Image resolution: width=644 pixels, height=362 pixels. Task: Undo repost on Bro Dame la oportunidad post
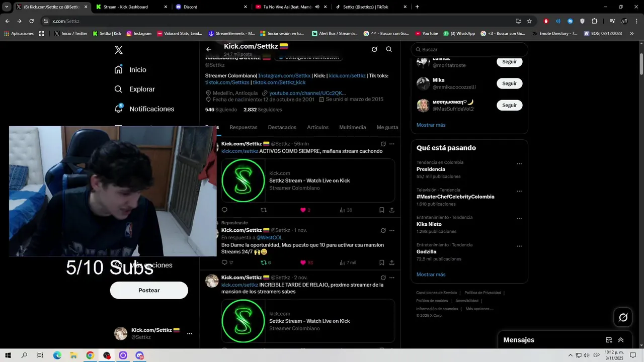click(x=263, y=262)
